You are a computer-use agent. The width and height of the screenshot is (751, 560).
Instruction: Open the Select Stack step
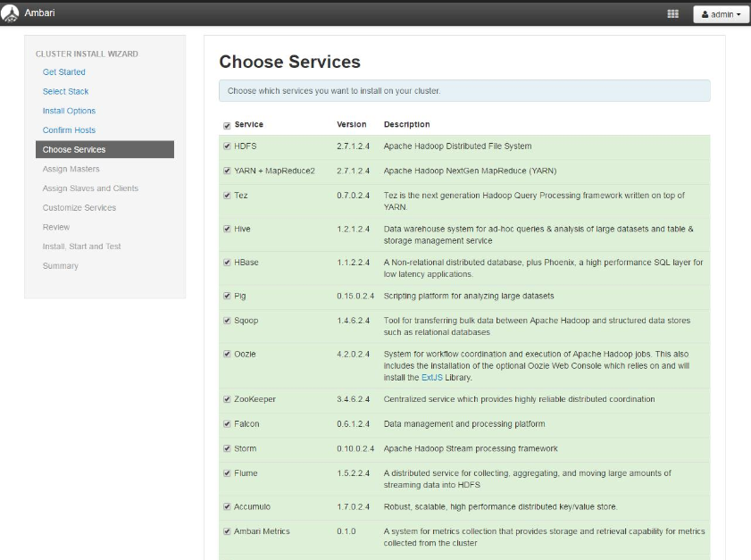[65, 91]
